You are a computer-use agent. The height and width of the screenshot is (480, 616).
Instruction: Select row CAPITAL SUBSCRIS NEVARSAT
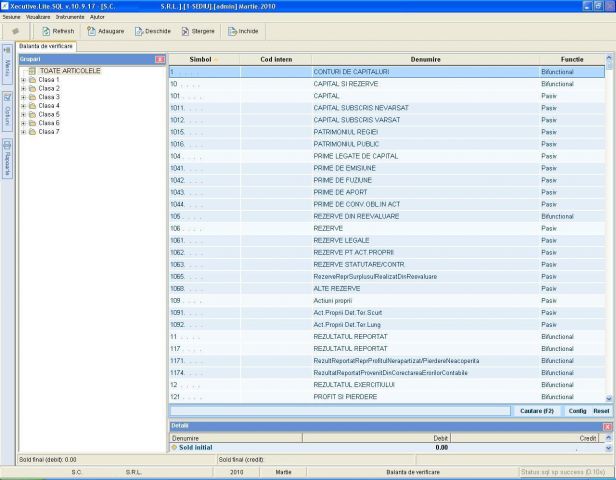coord(387,108)
